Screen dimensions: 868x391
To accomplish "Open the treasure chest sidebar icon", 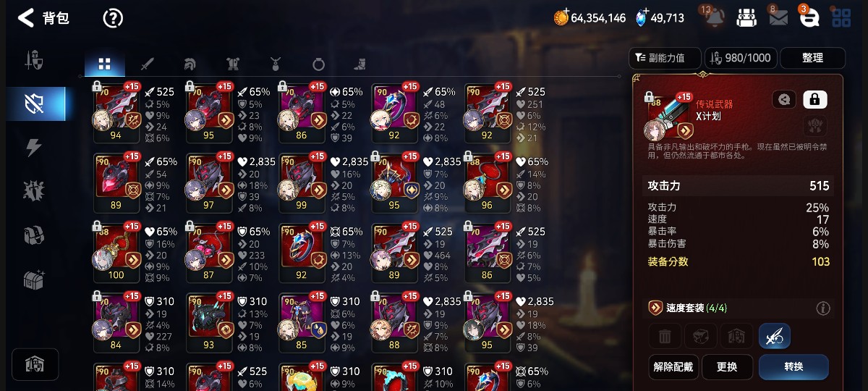I will tap(34, 279).
